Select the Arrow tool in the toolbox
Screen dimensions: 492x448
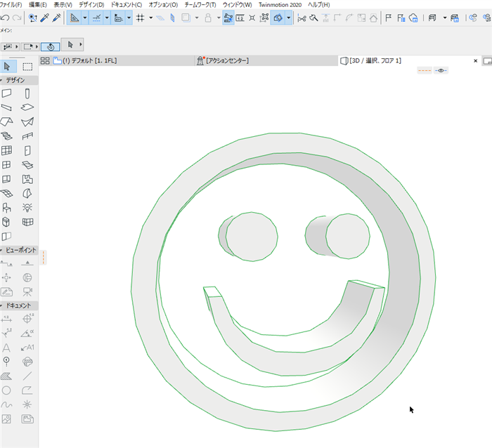click(6, 67)
